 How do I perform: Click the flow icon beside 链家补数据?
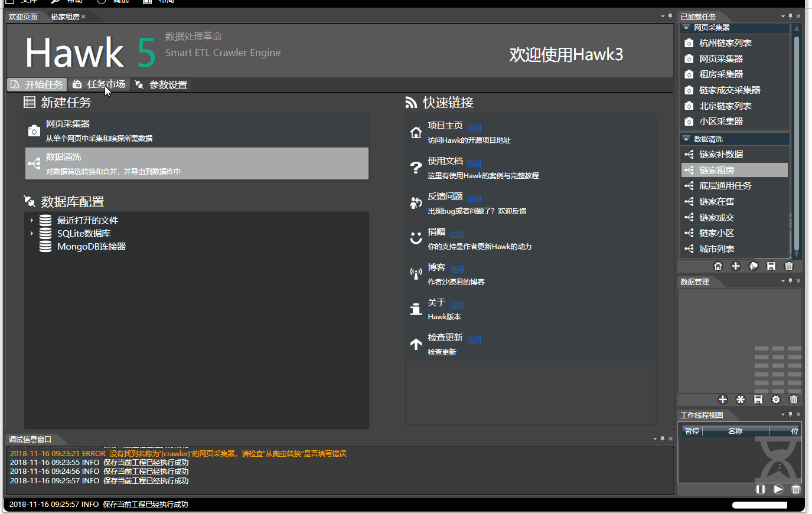tap(689, 155)
